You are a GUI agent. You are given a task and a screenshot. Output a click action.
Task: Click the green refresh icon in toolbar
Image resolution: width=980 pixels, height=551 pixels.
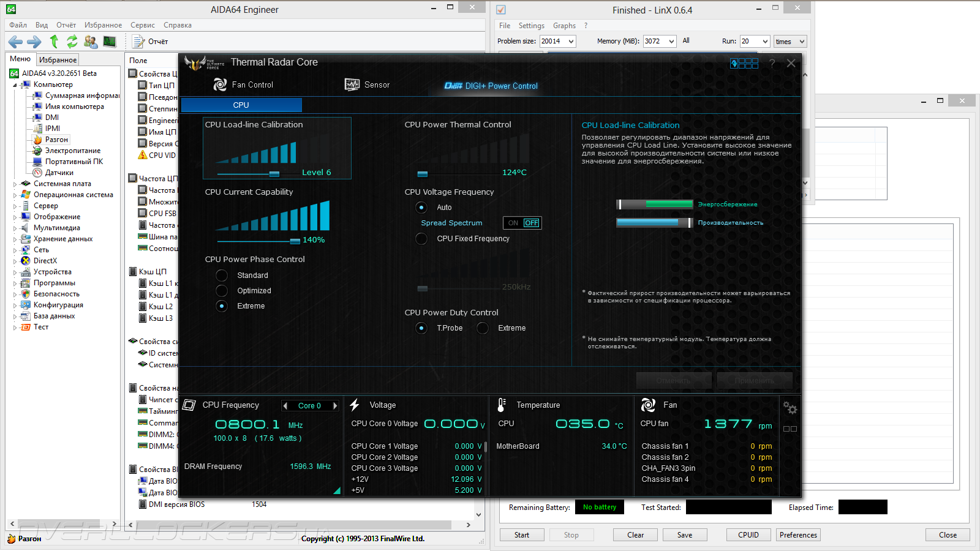coord(72,42)
